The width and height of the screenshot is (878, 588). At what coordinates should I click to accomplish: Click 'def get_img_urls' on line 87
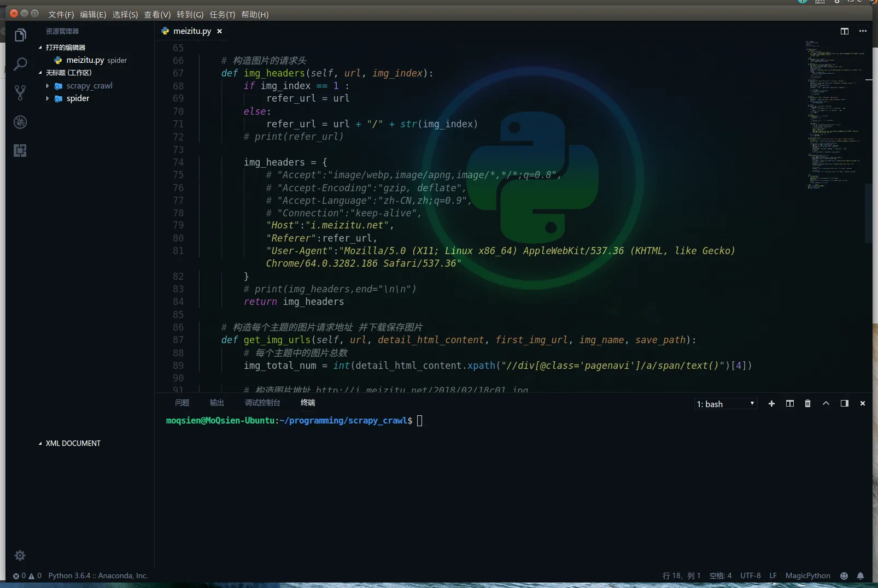[266, 340]
